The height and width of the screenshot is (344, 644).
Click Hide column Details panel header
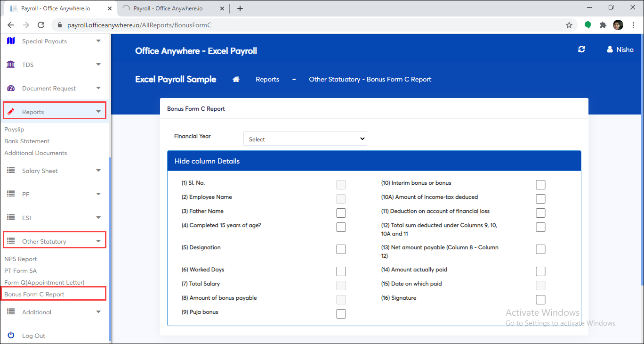pos(374,161)
